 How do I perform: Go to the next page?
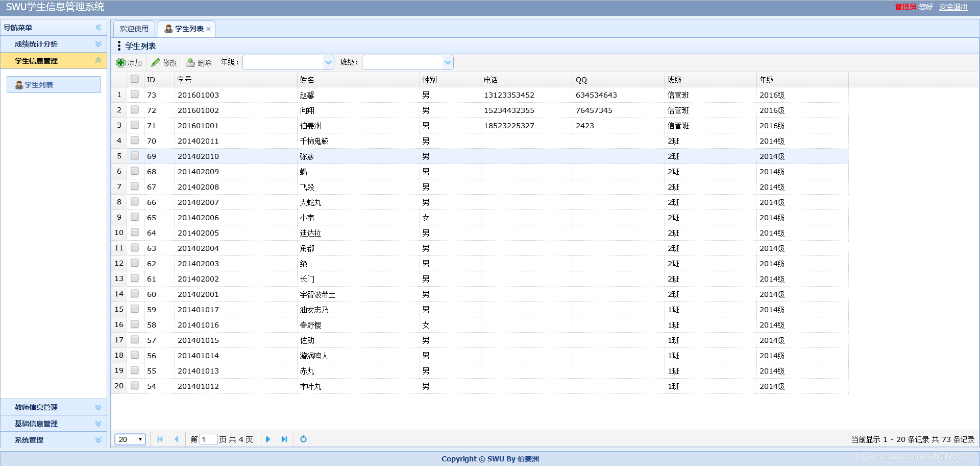coord(268,439)
